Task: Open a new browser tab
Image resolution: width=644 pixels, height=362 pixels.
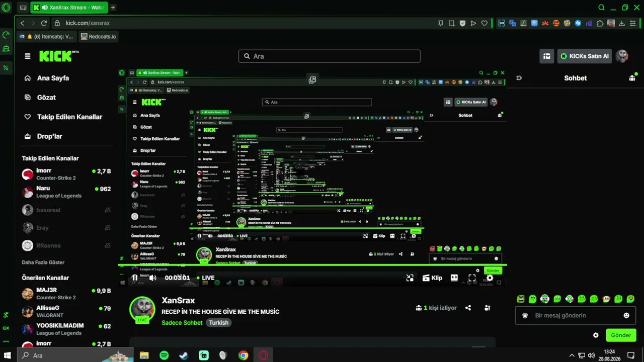Action: pyautogui.click(x=113, y=8)
